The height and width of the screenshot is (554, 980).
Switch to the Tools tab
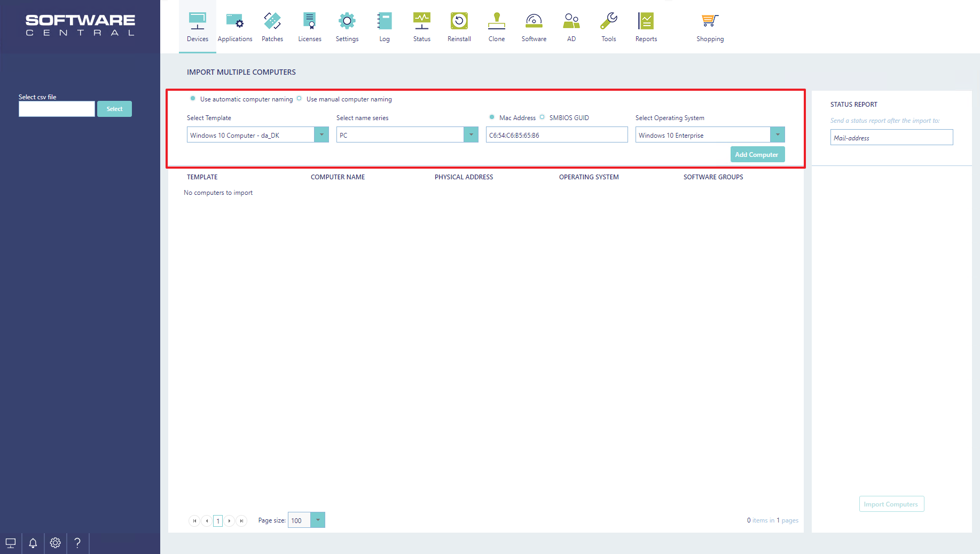click(609, 27)
